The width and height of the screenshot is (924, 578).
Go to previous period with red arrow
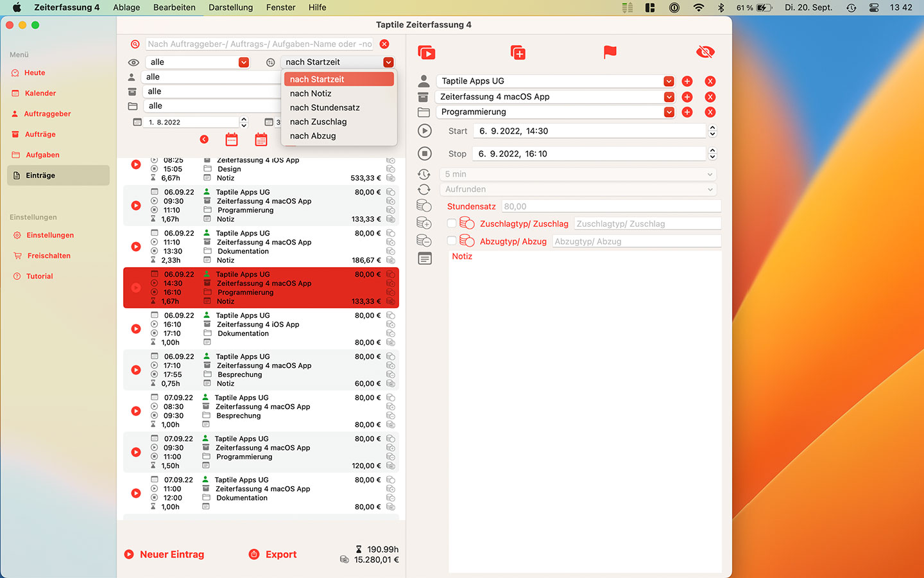point(204,139)
